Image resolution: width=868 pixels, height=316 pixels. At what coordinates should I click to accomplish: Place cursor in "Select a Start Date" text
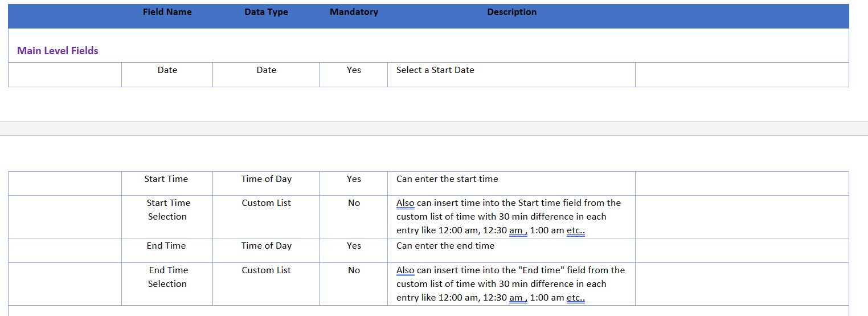pyautogui.click(x=435, y=70)
